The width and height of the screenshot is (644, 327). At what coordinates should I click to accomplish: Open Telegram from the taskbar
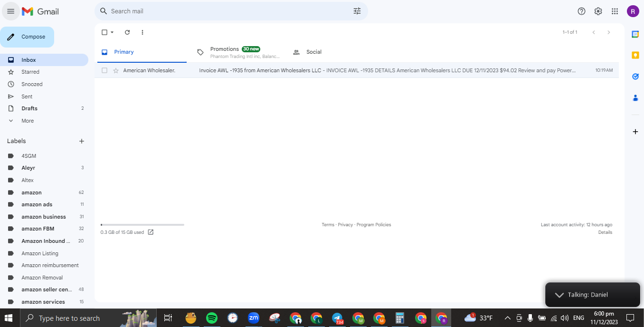(338, 318)
